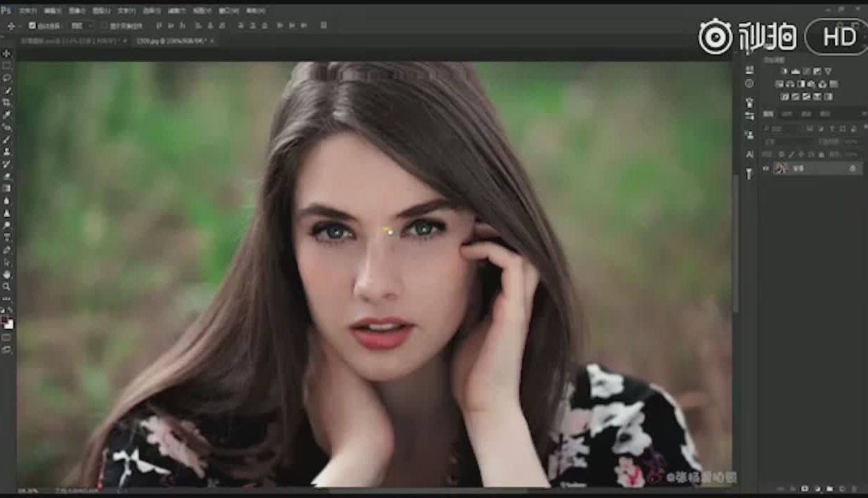This screenshot has width=868, height=498.
Task: Select the Crop tool
Action: [6, 103]
